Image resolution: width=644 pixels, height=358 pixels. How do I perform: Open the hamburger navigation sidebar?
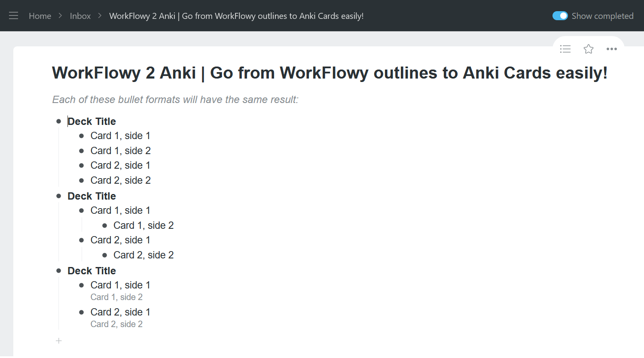13,15
